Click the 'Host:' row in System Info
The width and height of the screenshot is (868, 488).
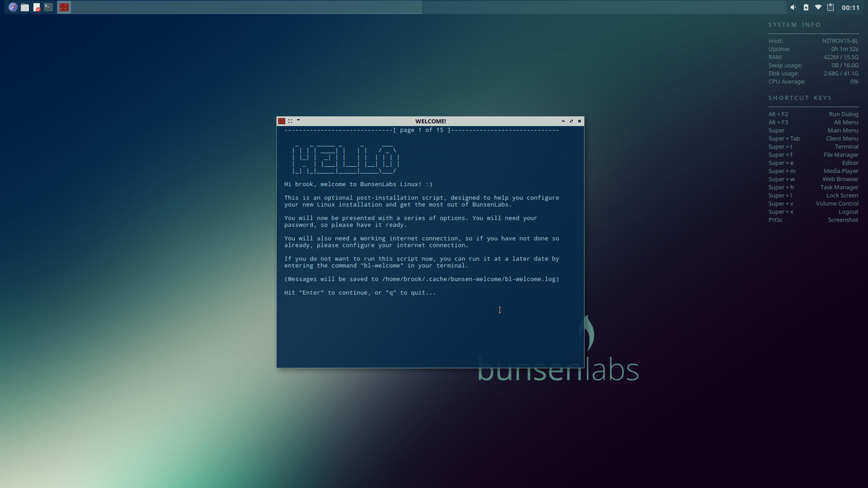coord(813,41)
